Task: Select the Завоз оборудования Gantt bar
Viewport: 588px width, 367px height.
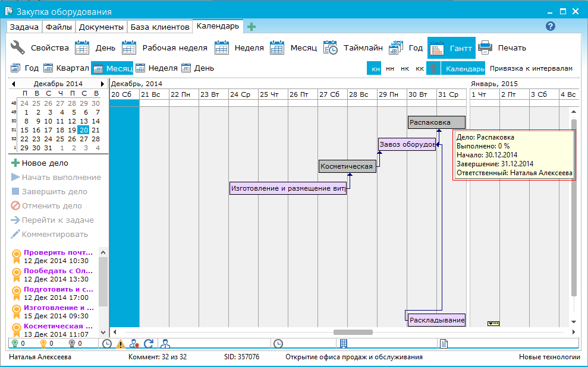Action: coord(407,144)
